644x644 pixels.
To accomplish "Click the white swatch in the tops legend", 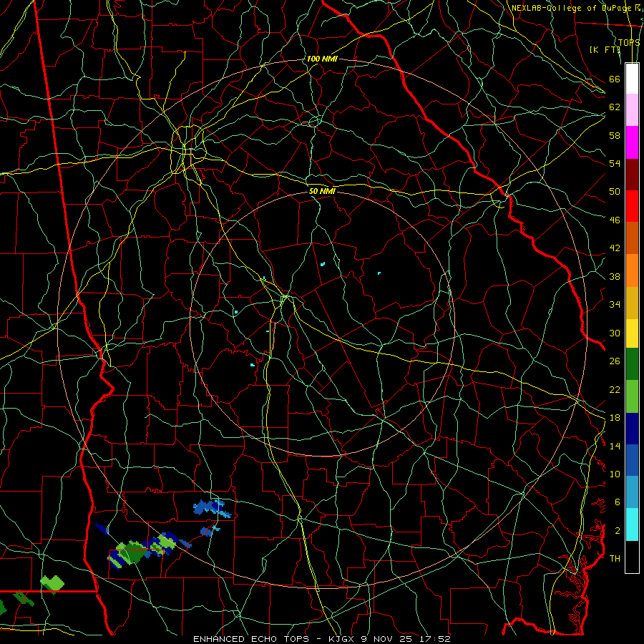I will pos(632,79).
